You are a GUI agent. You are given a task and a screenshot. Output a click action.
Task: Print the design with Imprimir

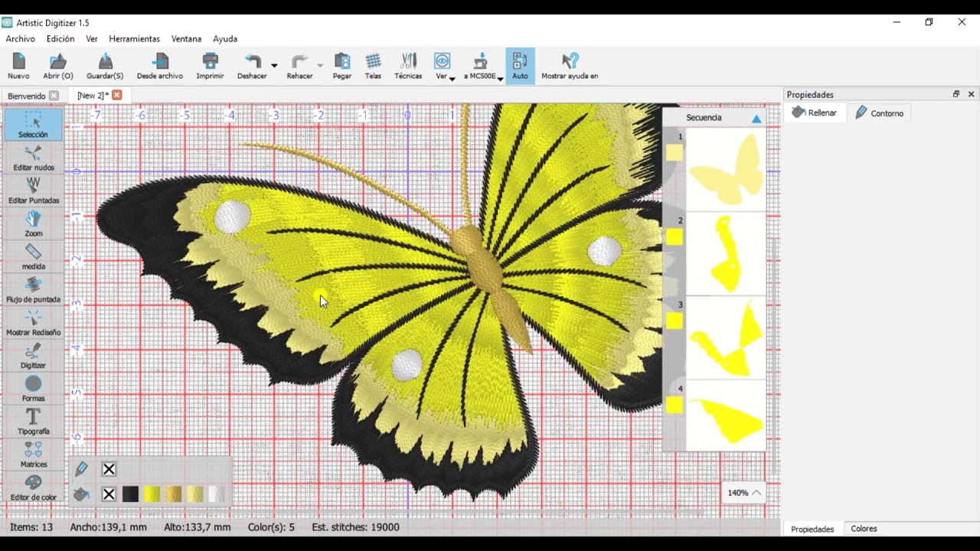tap(210, 66)
